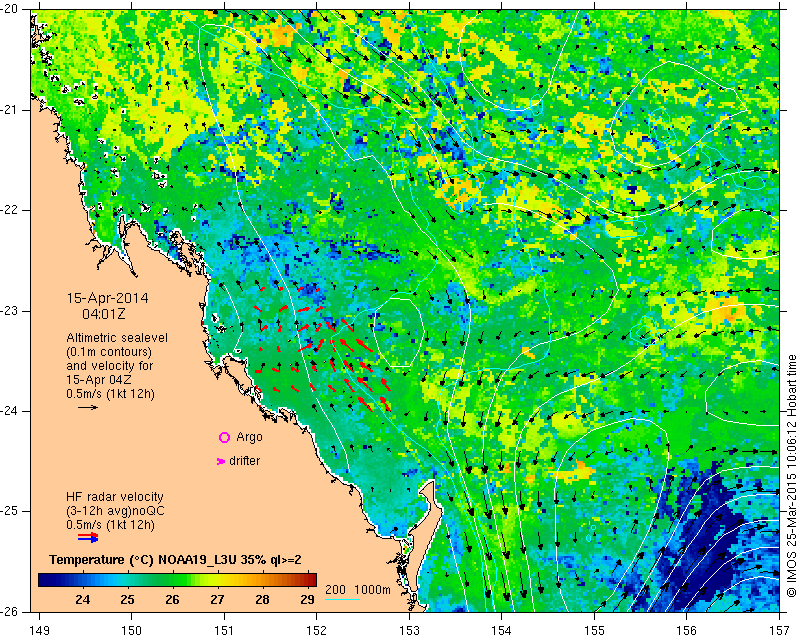800x640 pixels.
Task: Click the longitude axis label '154'
Action: [x=502, y=630]
